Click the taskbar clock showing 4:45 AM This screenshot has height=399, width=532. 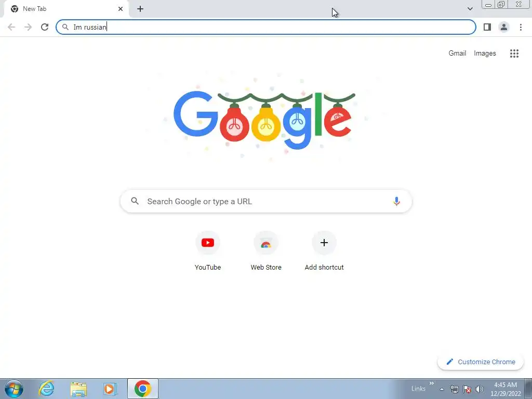coord(505,389)
